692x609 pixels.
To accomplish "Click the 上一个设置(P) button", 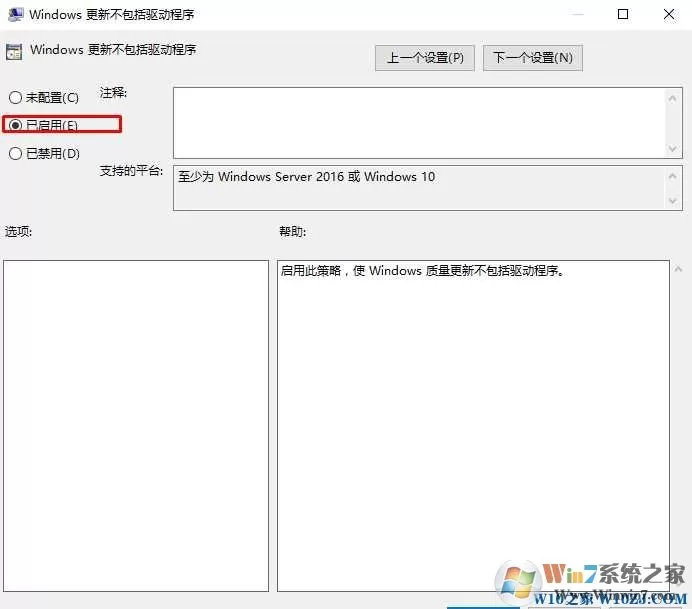I will tap(425, 58).
